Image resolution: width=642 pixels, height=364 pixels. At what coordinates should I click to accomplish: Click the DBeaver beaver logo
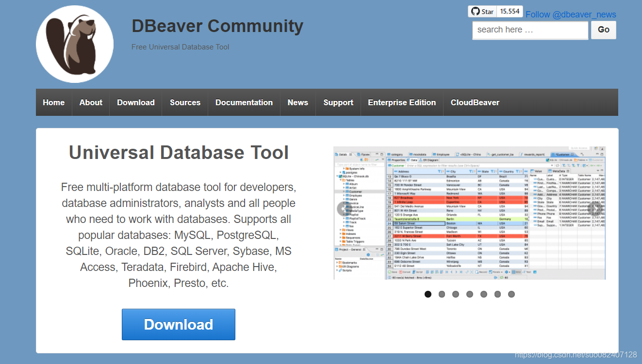pos(75,44)
